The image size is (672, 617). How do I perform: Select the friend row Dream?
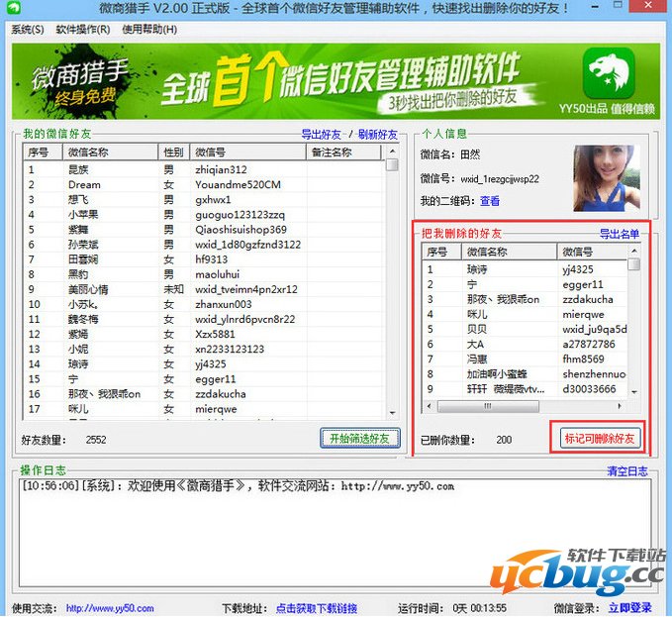[x=203, y=185]
